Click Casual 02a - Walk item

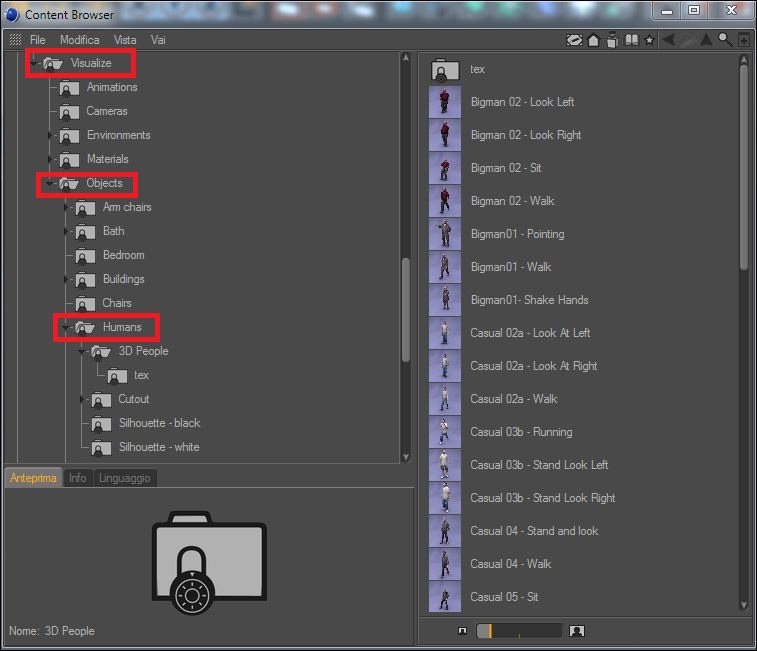click(x=493, y=399)
